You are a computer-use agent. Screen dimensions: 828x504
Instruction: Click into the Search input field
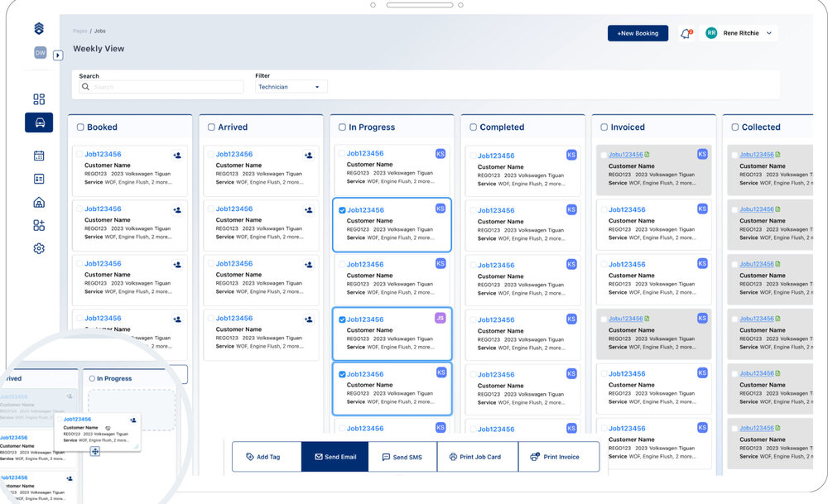pos(161,87)
